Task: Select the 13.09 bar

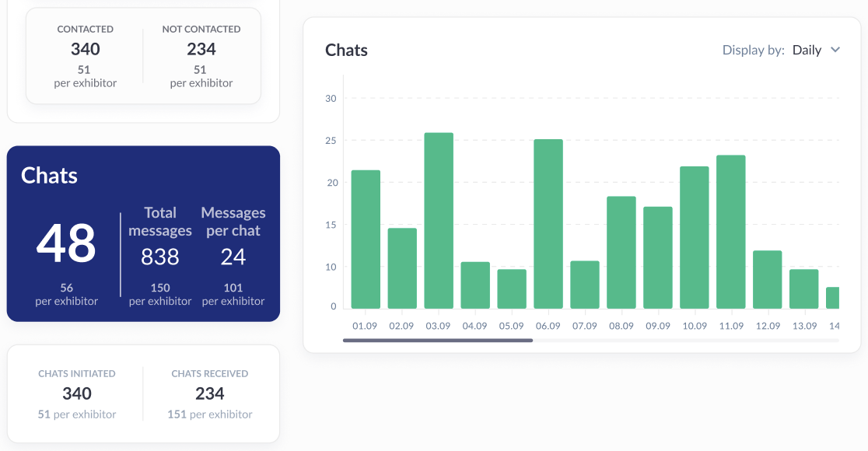Action: [x=804, y=289]
